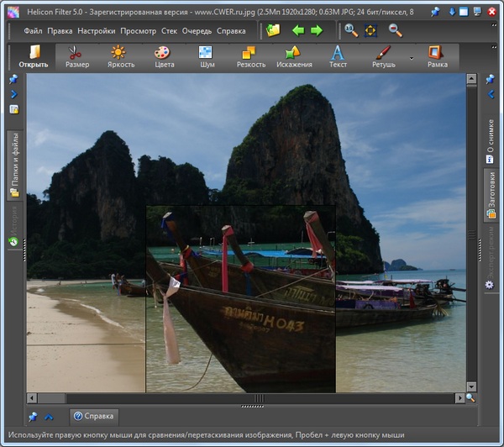Open the Резкость sharpness tool
This screenshot has width=504, height=447.
pyautogui.click(x=250, y=56)
